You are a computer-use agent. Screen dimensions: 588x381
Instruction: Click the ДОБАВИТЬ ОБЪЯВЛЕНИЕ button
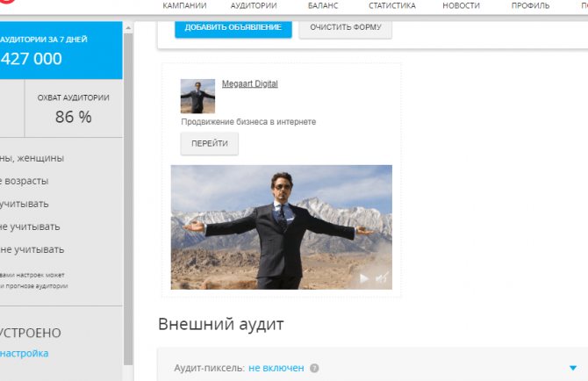[x=233, y=28]
